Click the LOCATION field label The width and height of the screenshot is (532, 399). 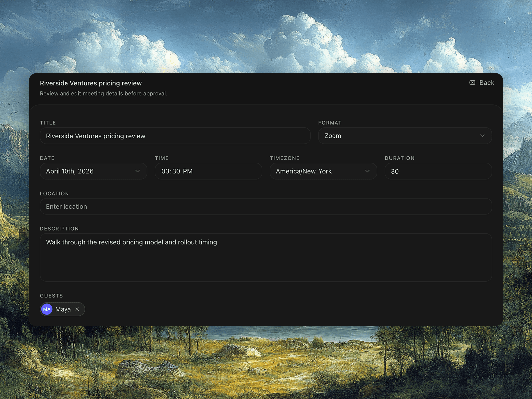55,194
